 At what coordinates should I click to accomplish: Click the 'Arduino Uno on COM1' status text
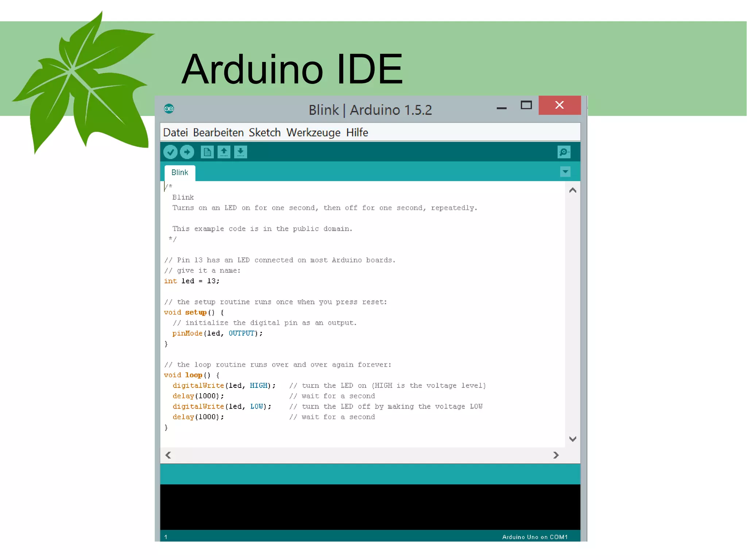tap(535, 537)
